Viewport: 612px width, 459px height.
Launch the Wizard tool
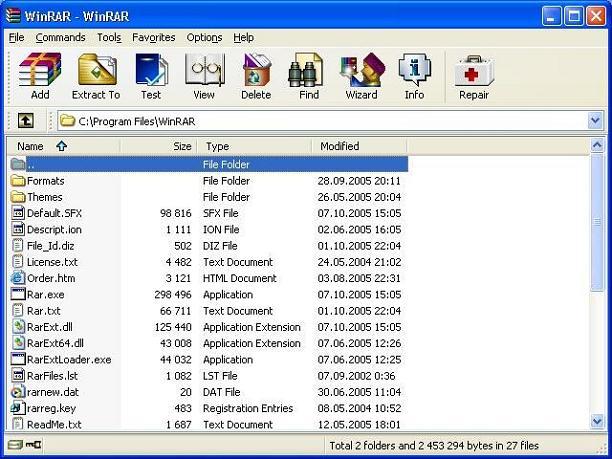click(x=363, y=70)
